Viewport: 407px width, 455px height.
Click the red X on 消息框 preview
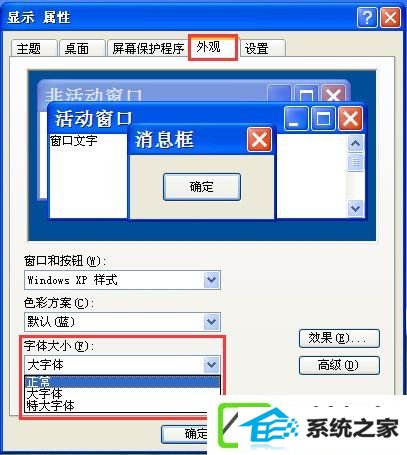point(259,139)
